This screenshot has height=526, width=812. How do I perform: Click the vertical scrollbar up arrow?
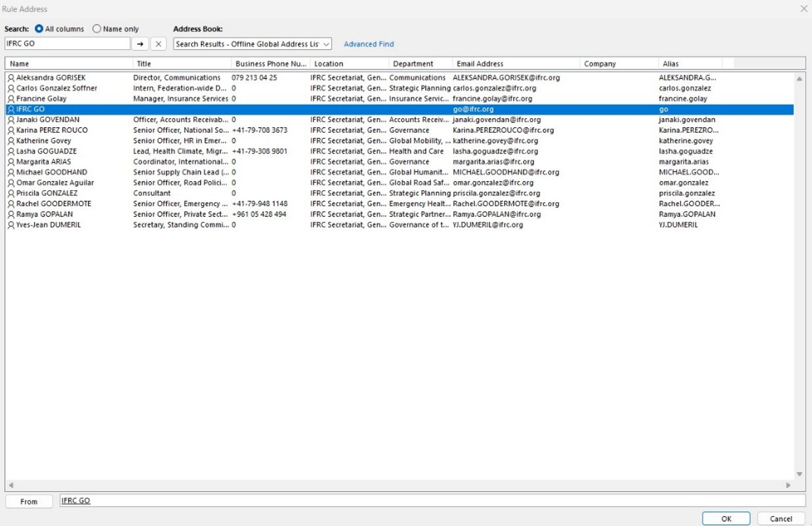coord(799,78)
